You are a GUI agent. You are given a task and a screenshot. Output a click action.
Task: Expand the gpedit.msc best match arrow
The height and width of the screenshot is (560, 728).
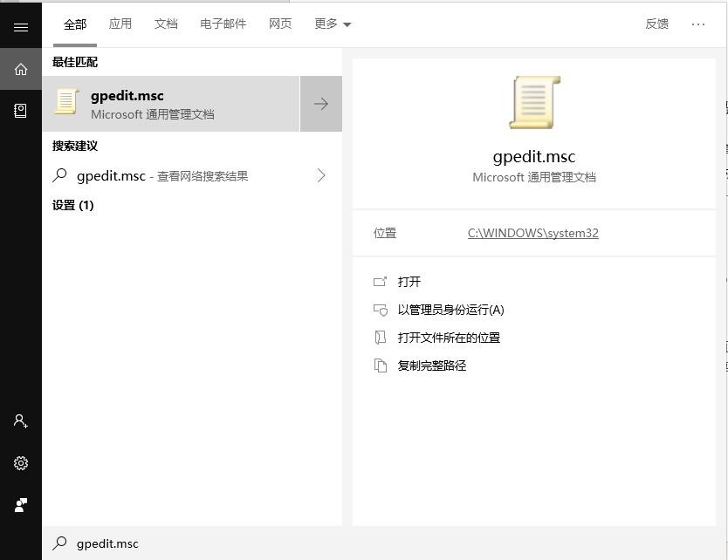point(321,103)
